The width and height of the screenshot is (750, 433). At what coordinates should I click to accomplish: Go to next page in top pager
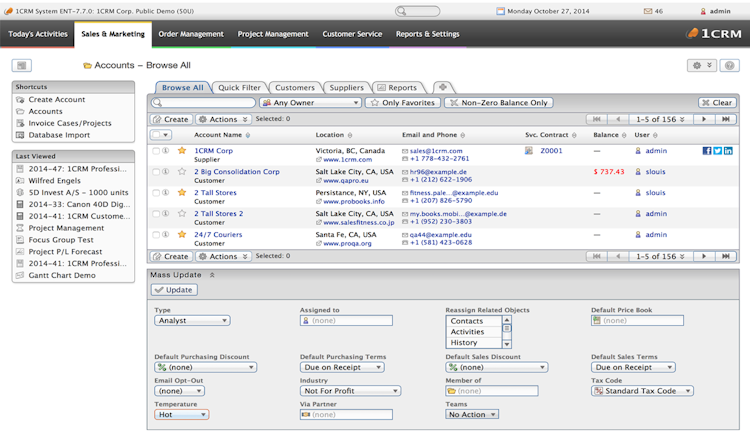704,119
